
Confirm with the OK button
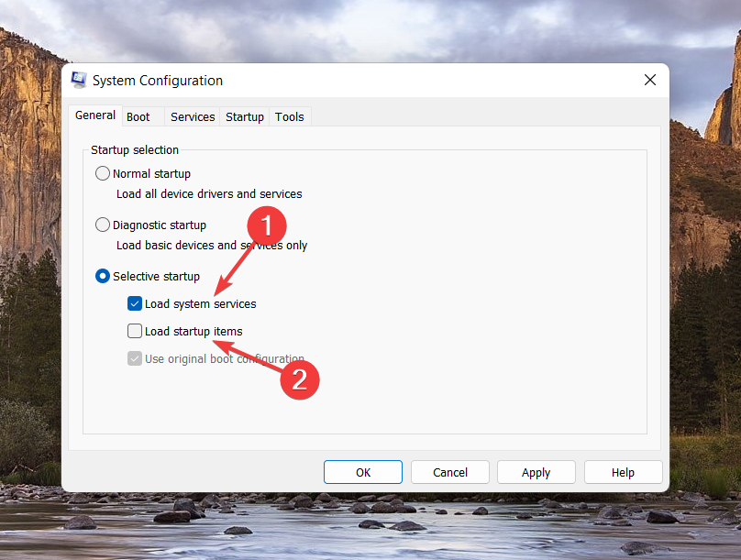point(363,472)
